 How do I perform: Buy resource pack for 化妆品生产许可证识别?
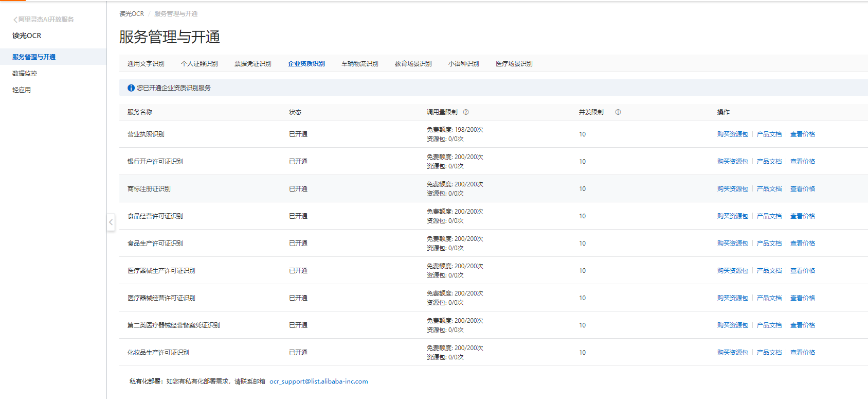(x=733, y=353)
